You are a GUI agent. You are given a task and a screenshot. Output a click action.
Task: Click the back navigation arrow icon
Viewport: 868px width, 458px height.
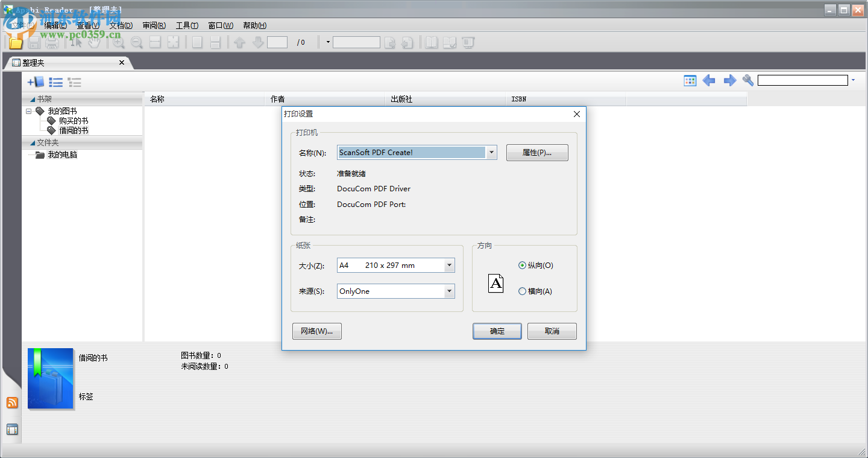click(x=709, y=80)
